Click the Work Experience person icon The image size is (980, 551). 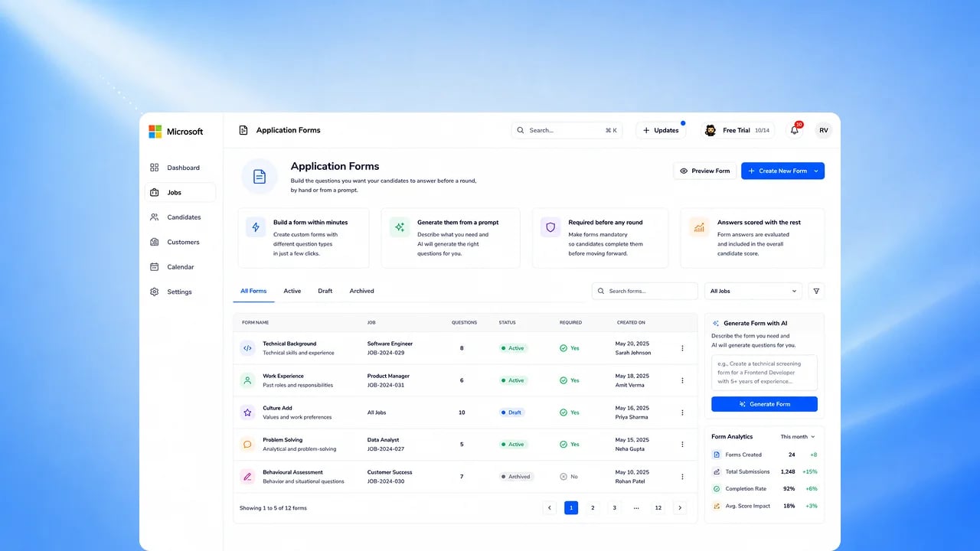click(x=247, y=380)
